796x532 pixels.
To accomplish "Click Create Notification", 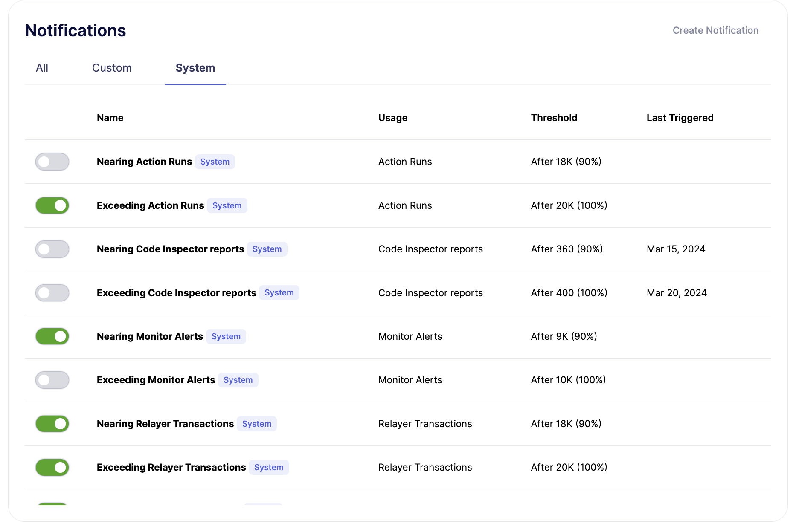I will (x=715, y=30).
